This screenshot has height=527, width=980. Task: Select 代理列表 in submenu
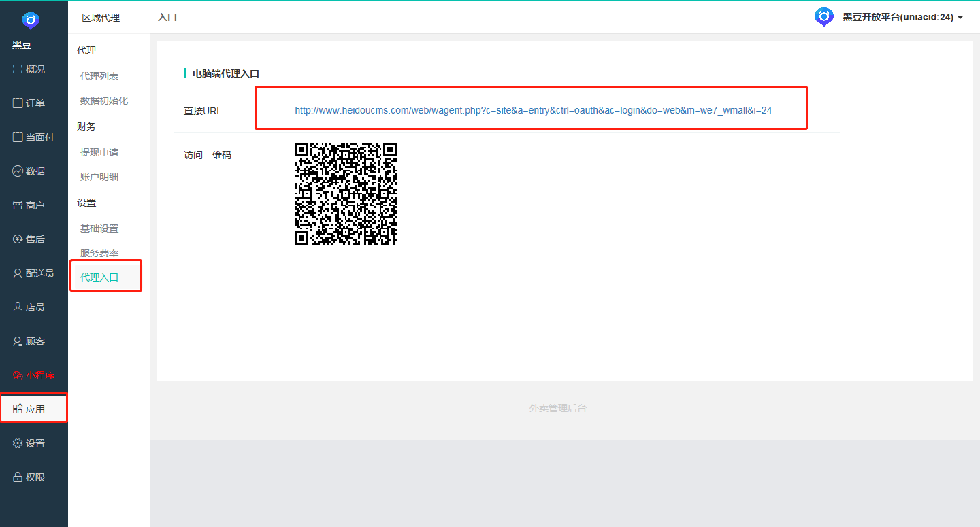(99, 76)
